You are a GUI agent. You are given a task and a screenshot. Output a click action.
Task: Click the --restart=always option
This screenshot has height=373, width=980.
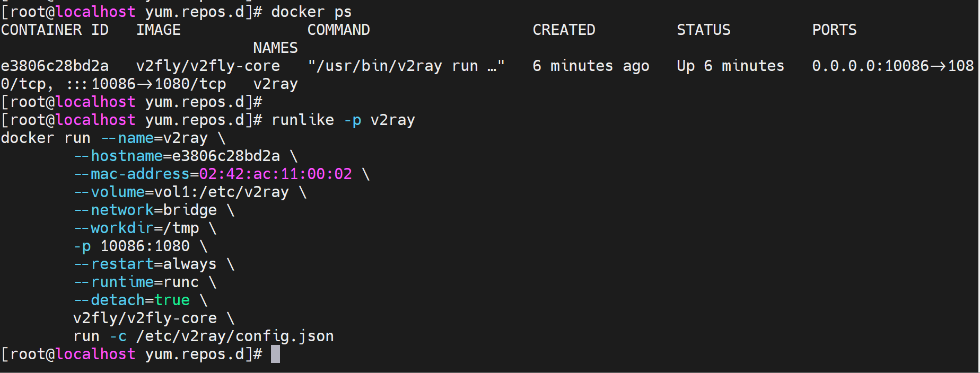click(145, 264)
